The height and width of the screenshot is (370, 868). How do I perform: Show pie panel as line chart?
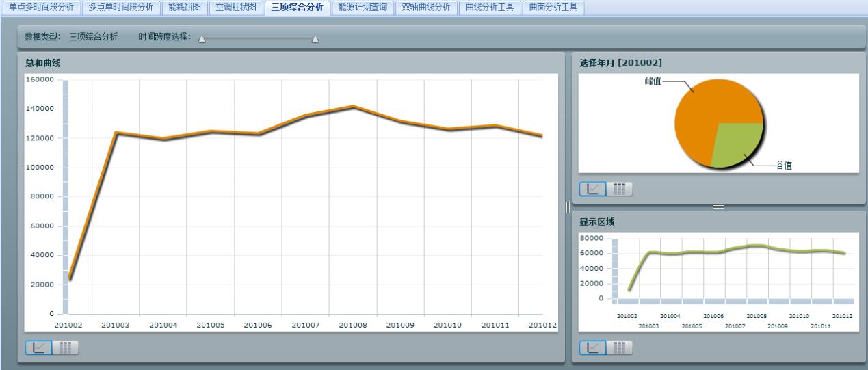tap(592, 189)
